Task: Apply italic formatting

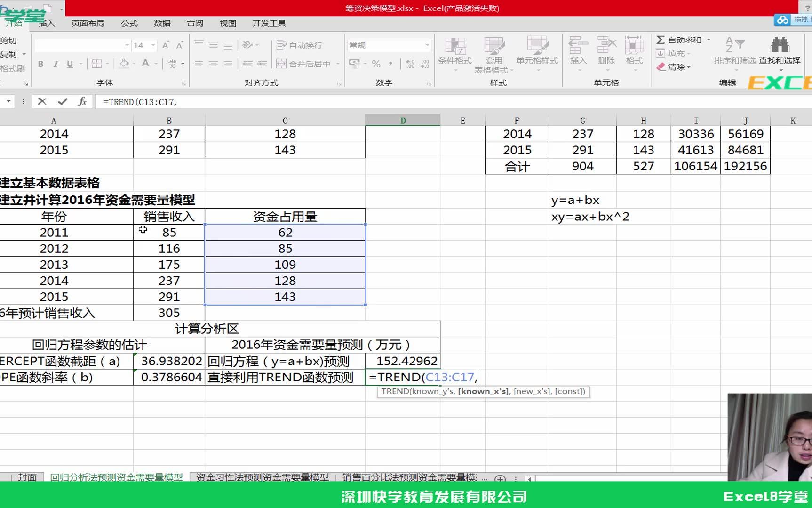Action: pyautogui.click(x=56, y=63)
